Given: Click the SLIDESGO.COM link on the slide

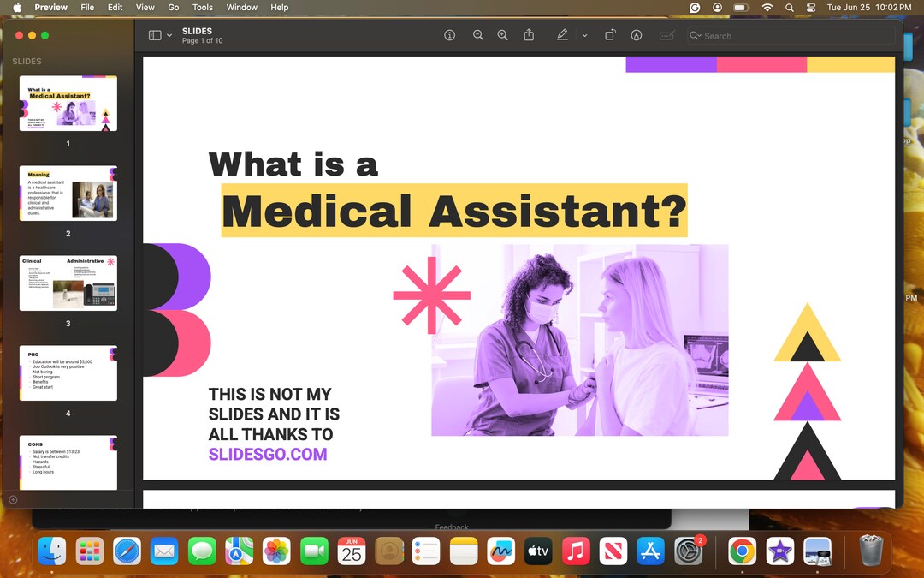Looking at the screenshot, I should tap(268, 454).
